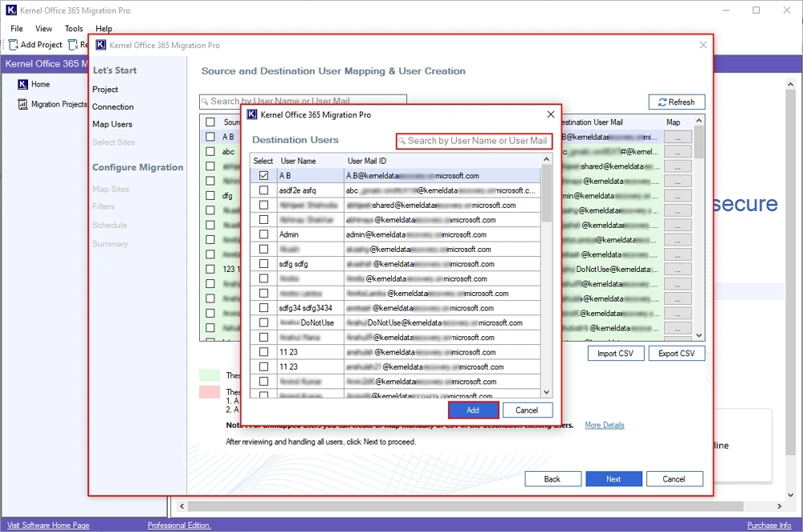Click the Add Project toolbar icon

click(x=14, y=45)
